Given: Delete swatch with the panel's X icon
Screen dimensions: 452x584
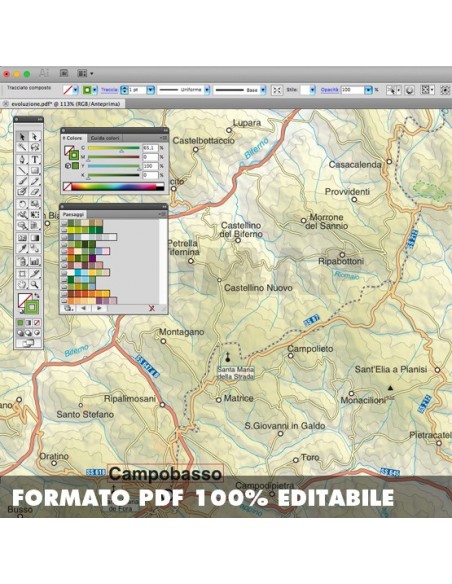Looking at the screenshot, I should pos(152,308).
